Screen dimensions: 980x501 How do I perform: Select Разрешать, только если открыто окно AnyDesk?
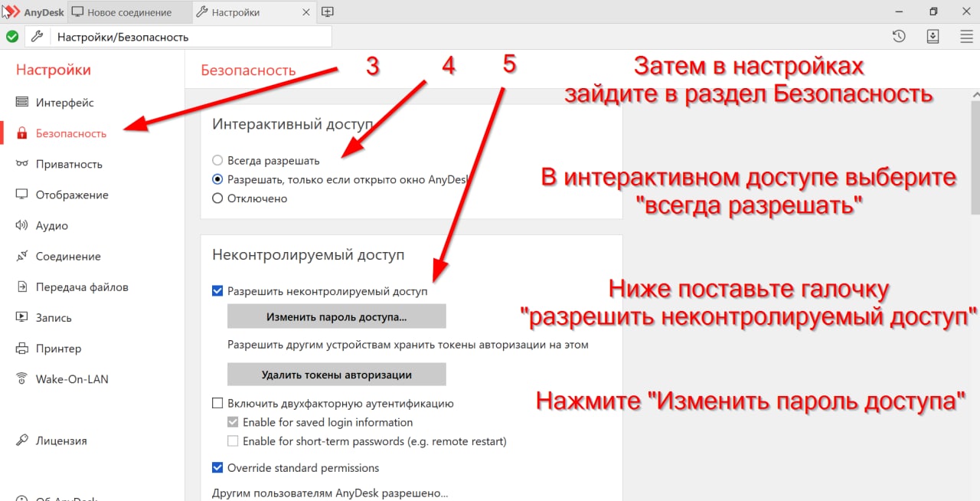[217, 179]
